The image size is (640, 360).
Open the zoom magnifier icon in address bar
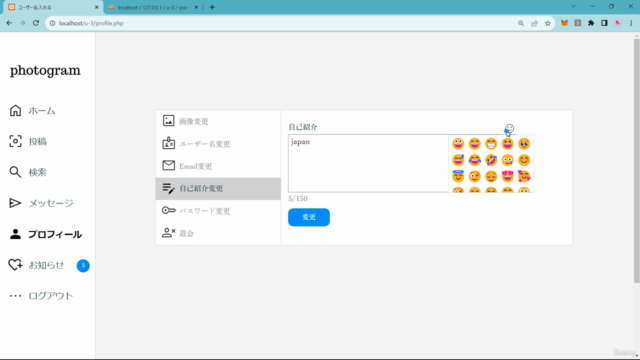point(521,23)
